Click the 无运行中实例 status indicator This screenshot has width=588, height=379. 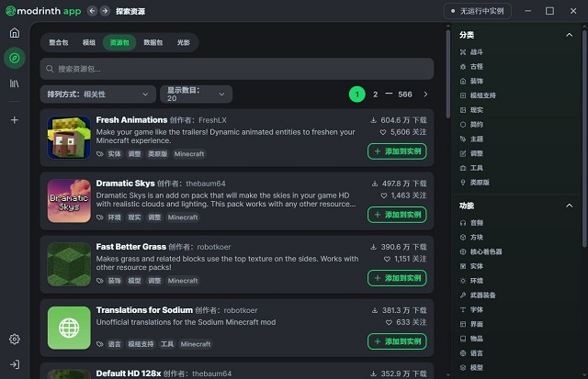[478, 11]
